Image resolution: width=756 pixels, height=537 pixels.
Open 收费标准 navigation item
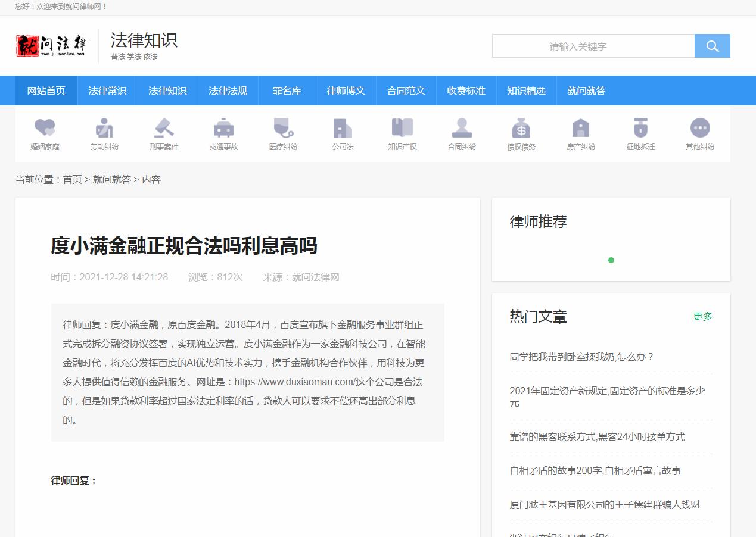tap(466, 90)
